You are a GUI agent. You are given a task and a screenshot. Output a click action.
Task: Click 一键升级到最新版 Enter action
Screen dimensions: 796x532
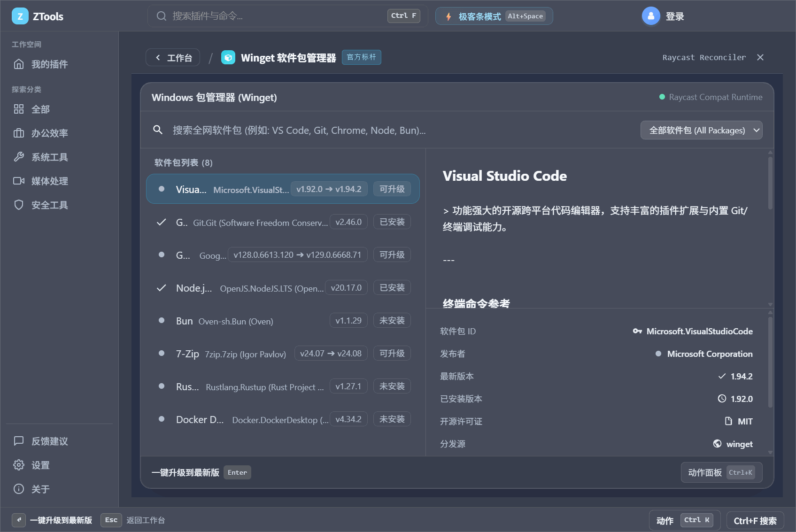[x=201, y=472]
